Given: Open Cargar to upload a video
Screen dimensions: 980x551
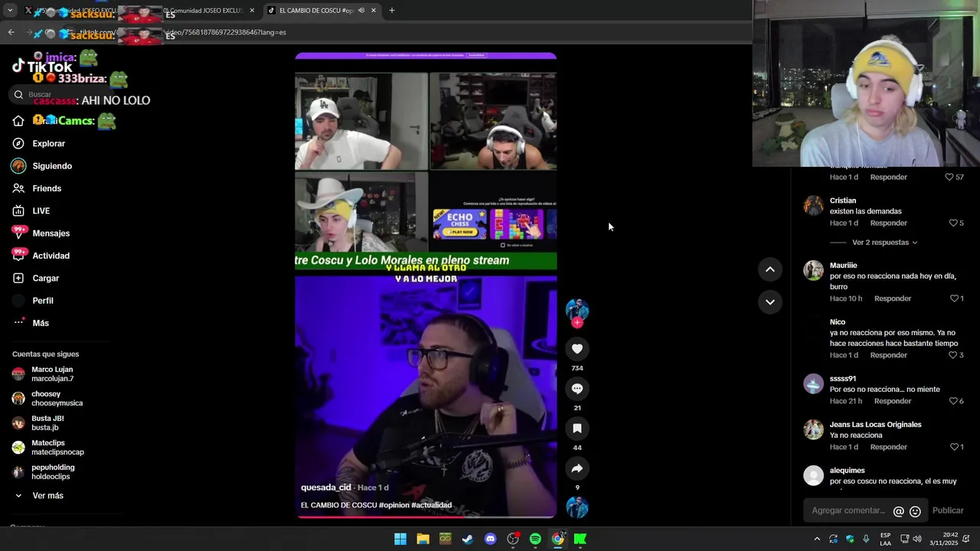Looking at the screenshot, I should (45, 279).
